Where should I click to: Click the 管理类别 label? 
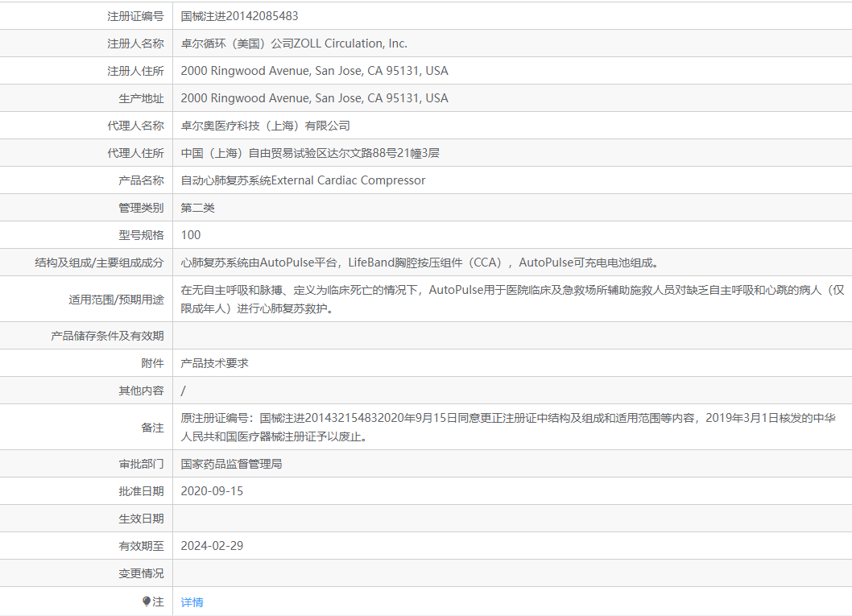[x=141, y=208]
